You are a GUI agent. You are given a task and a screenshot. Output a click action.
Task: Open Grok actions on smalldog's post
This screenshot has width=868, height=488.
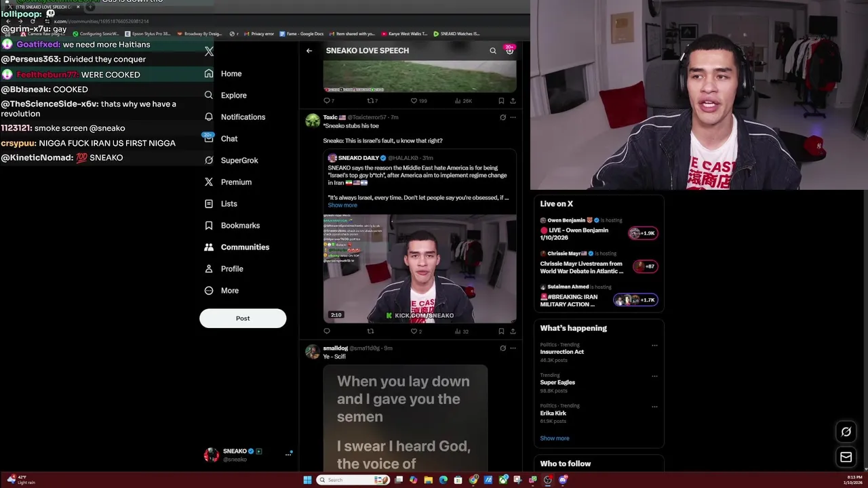coord(502,348)
